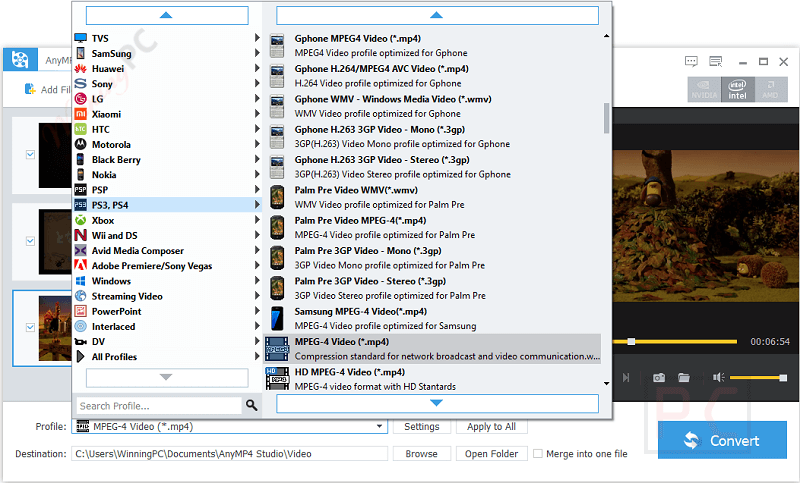Open the Profile dropdown arrow
800x483 pixels.
[379, 426]
